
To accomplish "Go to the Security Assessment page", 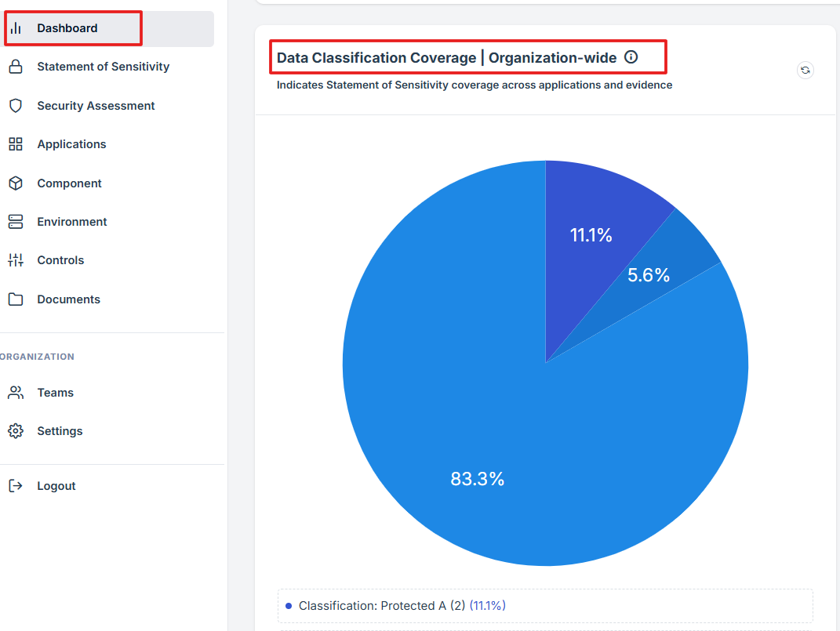I will [x=96, y=106].
